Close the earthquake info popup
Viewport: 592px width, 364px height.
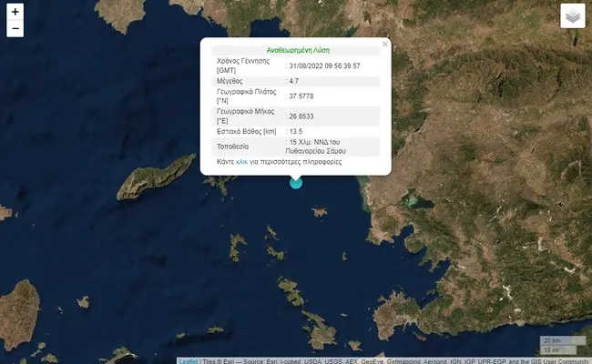[x=384, y=44]
